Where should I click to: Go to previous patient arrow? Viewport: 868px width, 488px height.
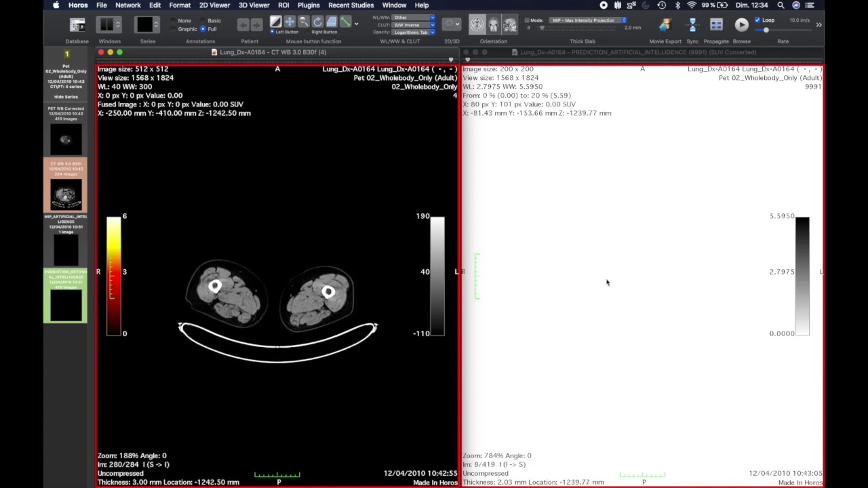[243, 25]
